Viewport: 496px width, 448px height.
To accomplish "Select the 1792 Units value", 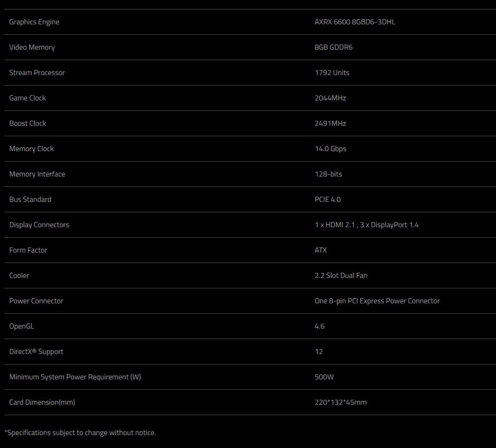I will tap(332, 73).
